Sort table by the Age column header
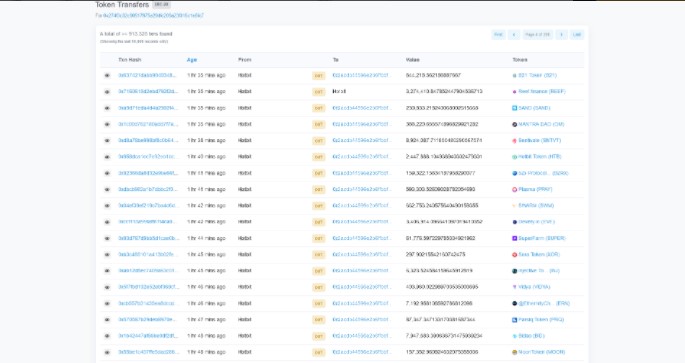 [x=192, y=60]
